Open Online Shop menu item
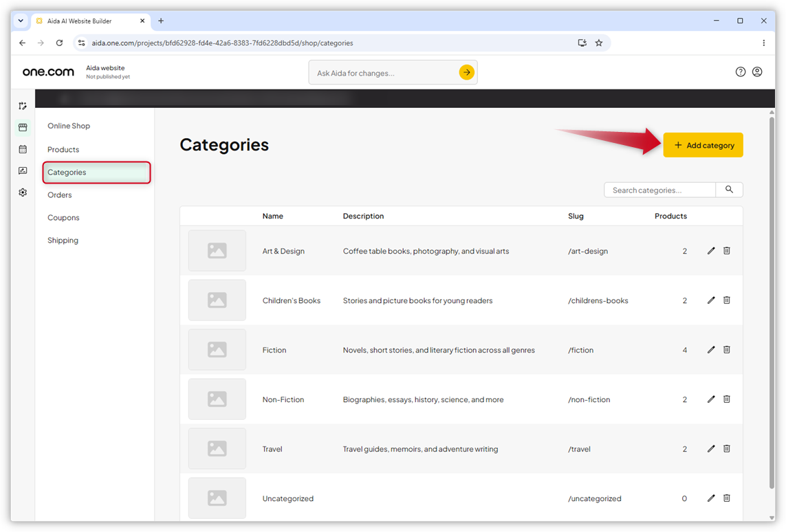The height and width of the screenshot is (532, 786). click(x=69, y=126)
